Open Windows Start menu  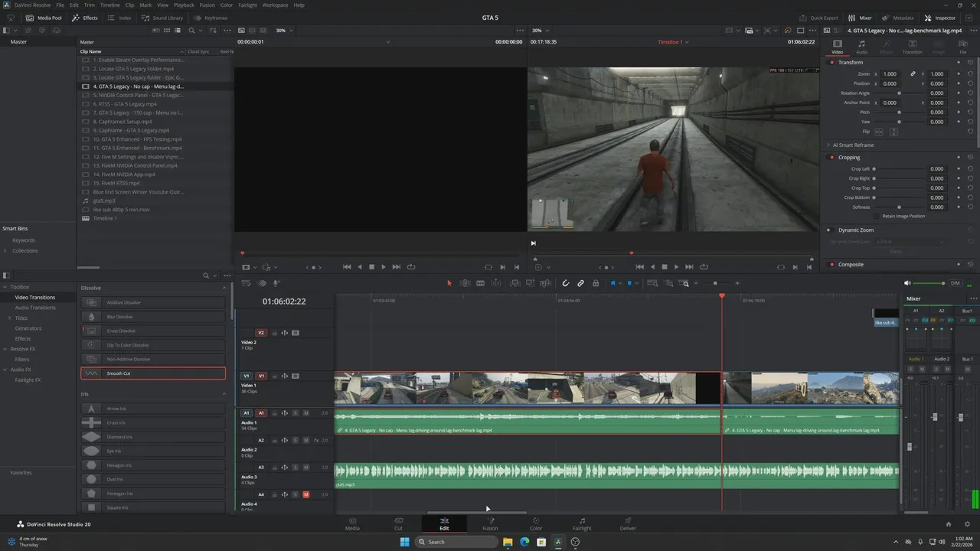point(405,542)
